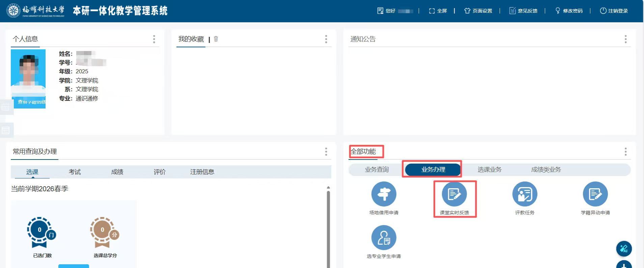The image size is (644, 268).
Task: Open the 选专业学生申请 icon
Action: pos(384,238)
